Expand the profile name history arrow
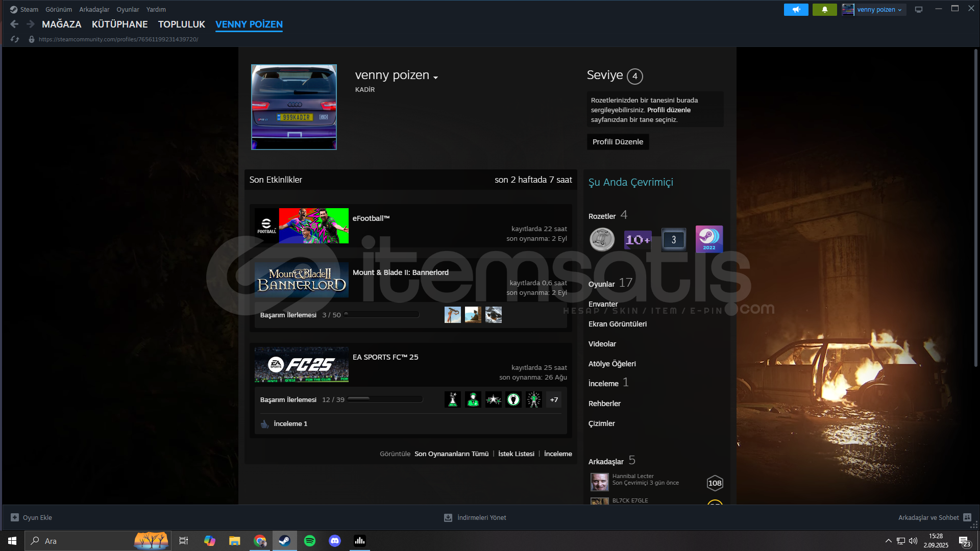This screenshot has height=551, width=980. click(436, 78)
